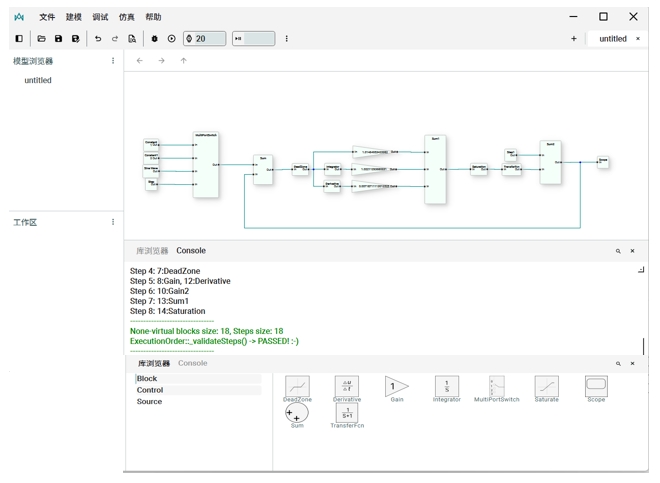Click the redo arrow icon
The image size is (660, 483).
pos(115,39)
